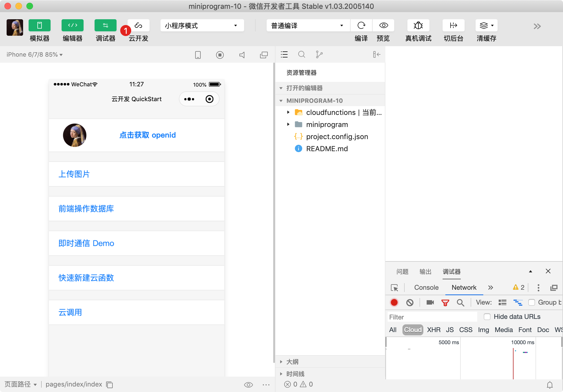Screen dimensions: 563x392
Task: Open the search icon in explorer sidebar
Action: coord(302,54)
